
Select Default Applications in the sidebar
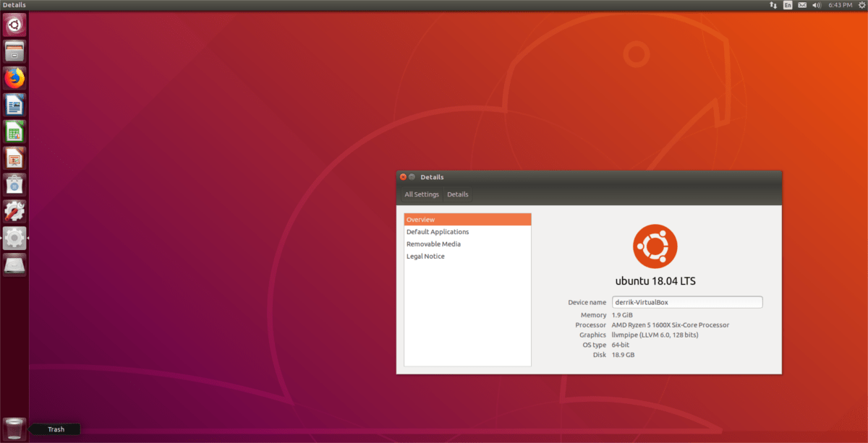(x=438, y=231)
